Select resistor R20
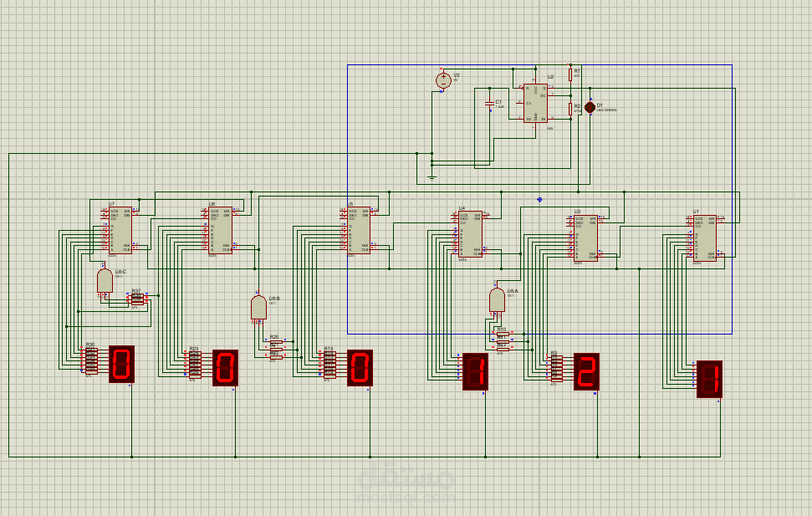 pyautogui.click(x=276, y=342)
